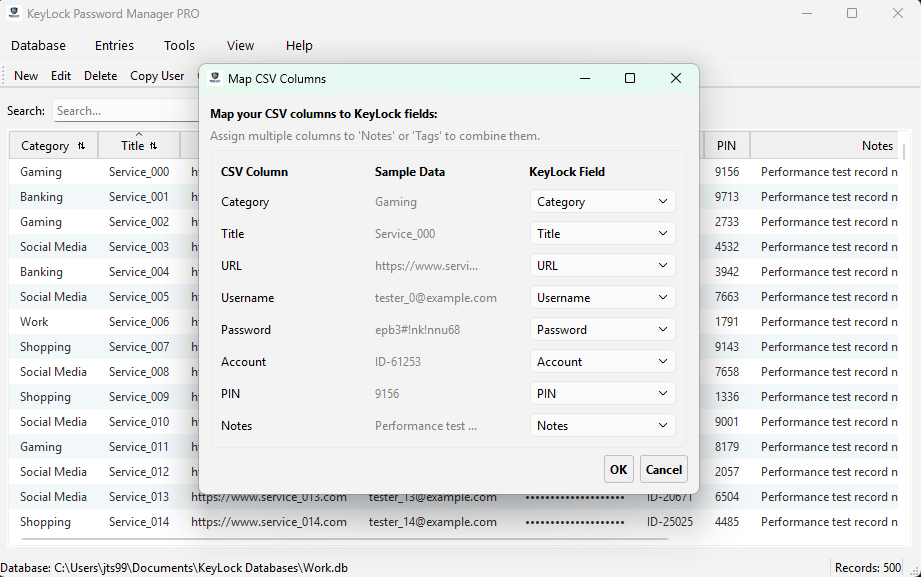Click the Delete toolbar button

[x=100, y=76]
